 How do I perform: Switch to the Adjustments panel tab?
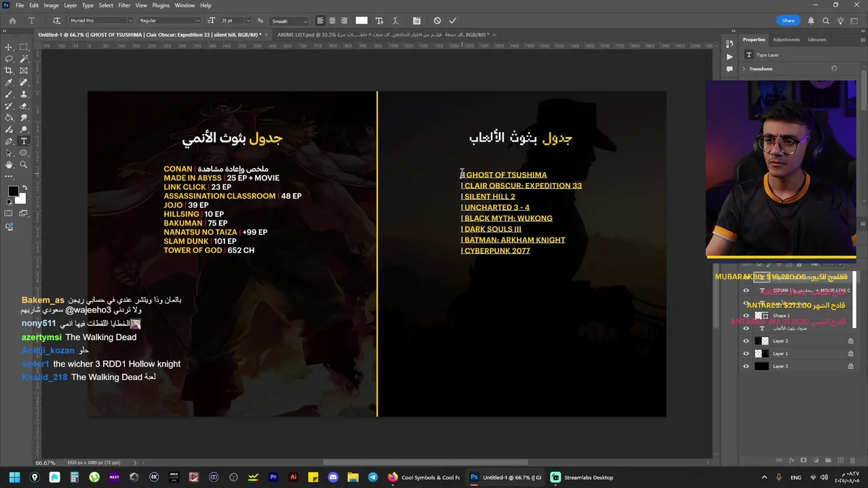[x=786, y=39]
